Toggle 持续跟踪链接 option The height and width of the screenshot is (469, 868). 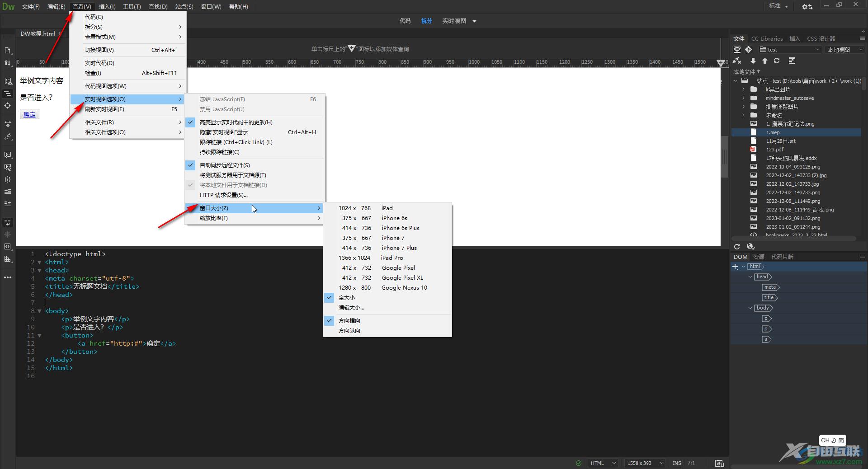point(255,152)
